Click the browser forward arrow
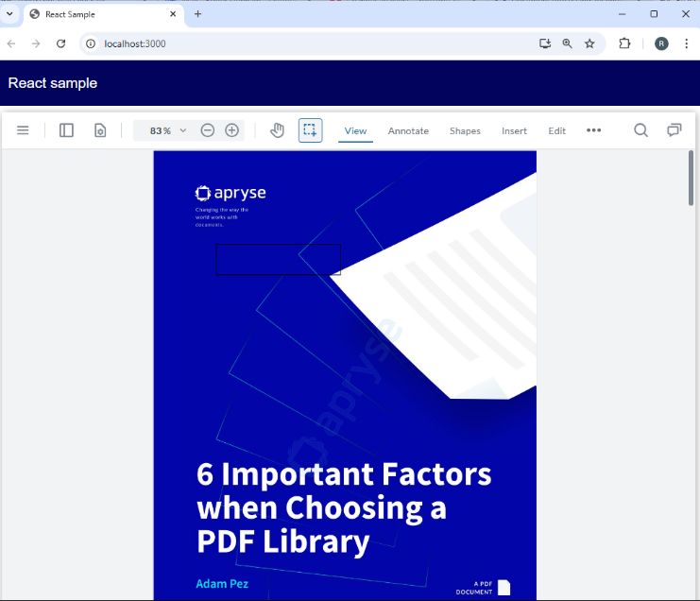 [x=36, y=43]
